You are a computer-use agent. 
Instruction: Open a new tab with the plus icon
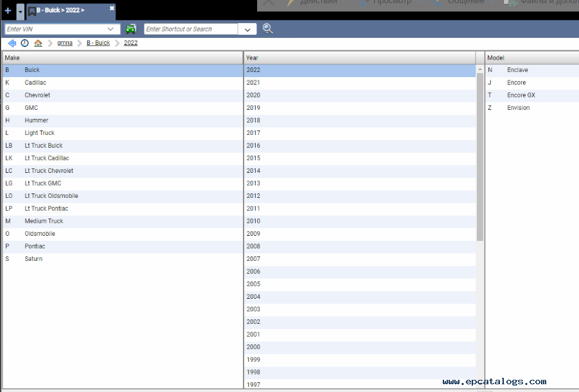coord(8,11)
